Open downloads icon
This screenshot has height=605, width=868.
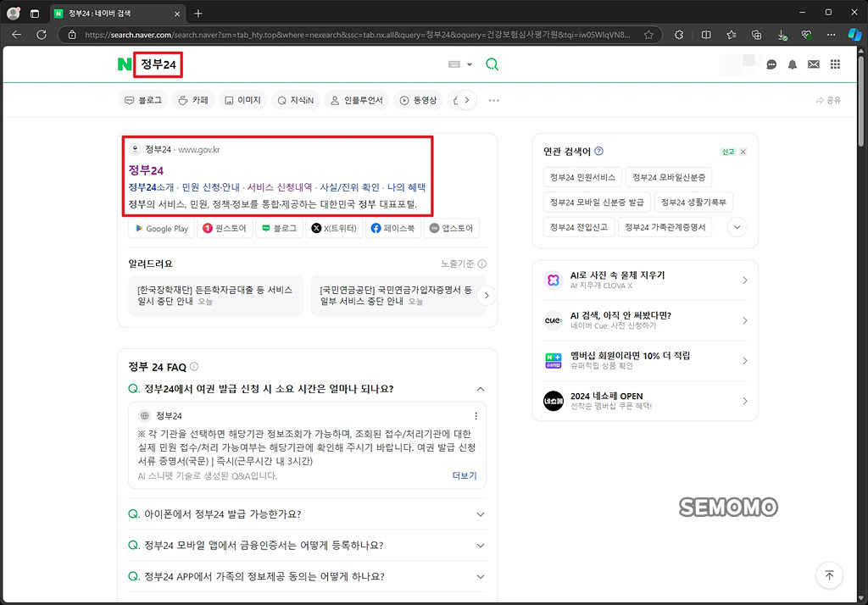(782, 35)
